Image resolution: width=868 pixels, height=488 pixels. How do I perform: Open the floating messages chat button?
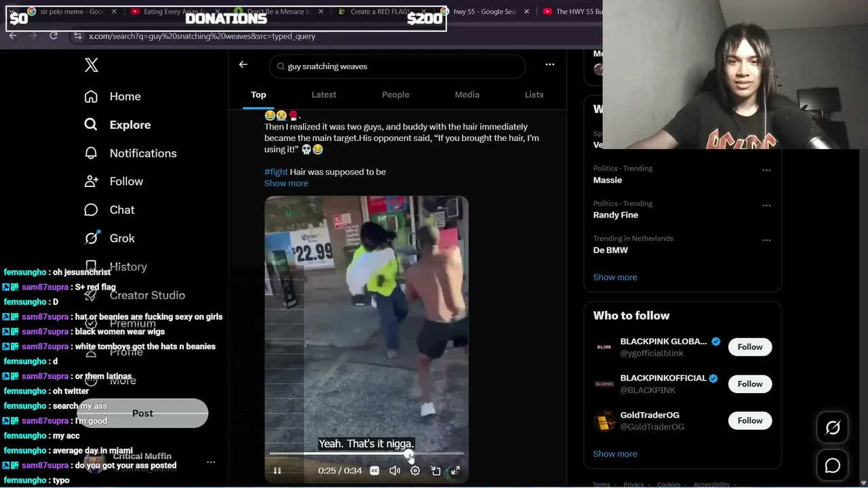pos(833,466)
